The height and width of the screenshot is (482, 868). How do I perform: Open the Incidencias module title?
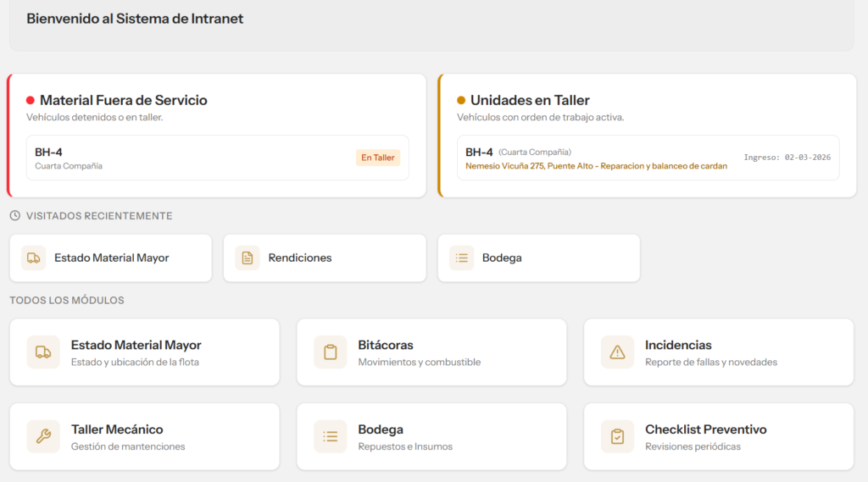click(678, 345)
